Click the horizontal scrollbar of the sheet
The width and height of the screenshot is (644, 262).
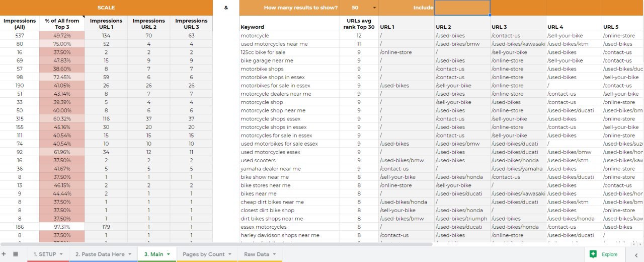pyautogui.click(x=216, y=244)
